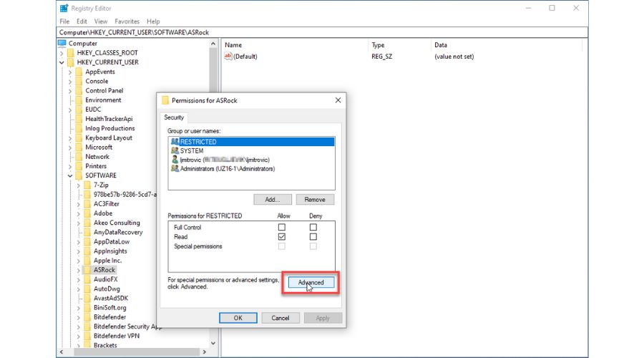Click the SOFTWARE folder icon
The width and height of the screenshot is (644, 358).
[79, 175]
